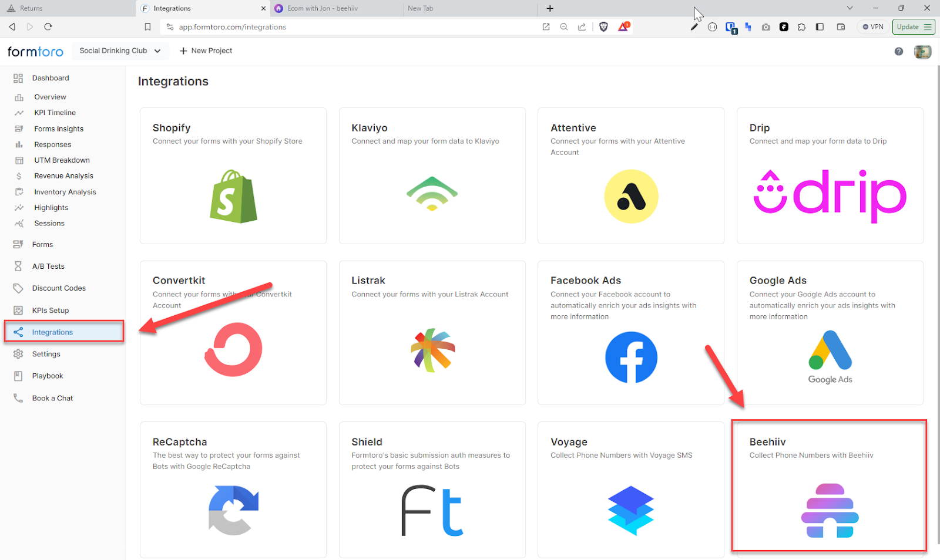940x560 pixels.
Task: Click the Beehiiv hive logo
Action: (830, 510)
